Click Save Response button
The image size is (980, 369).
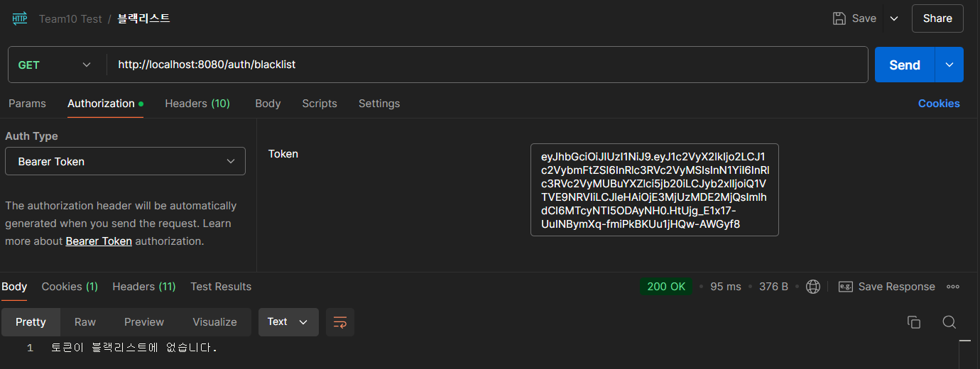click(887, 287)
